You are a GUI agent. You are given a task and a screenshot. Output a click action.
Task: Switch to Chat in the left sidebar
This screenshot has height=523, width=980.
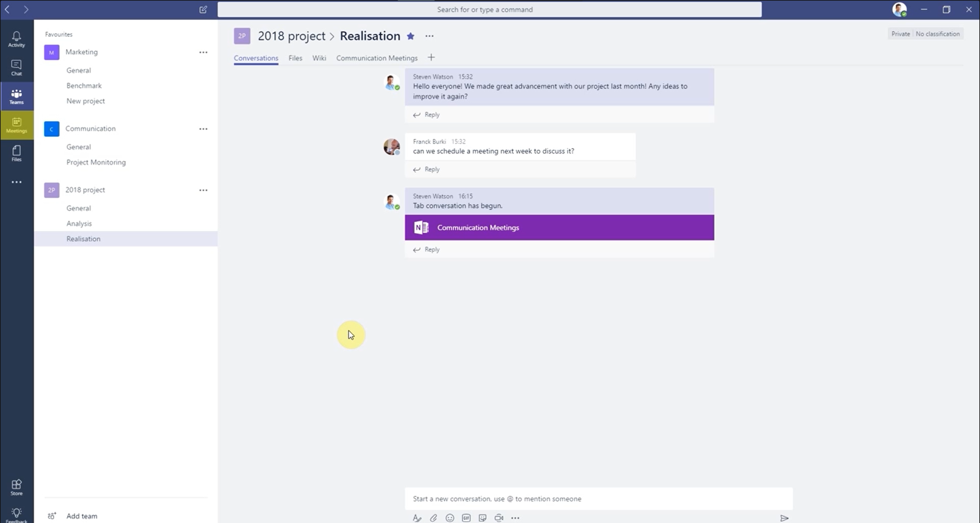point(16,68)
